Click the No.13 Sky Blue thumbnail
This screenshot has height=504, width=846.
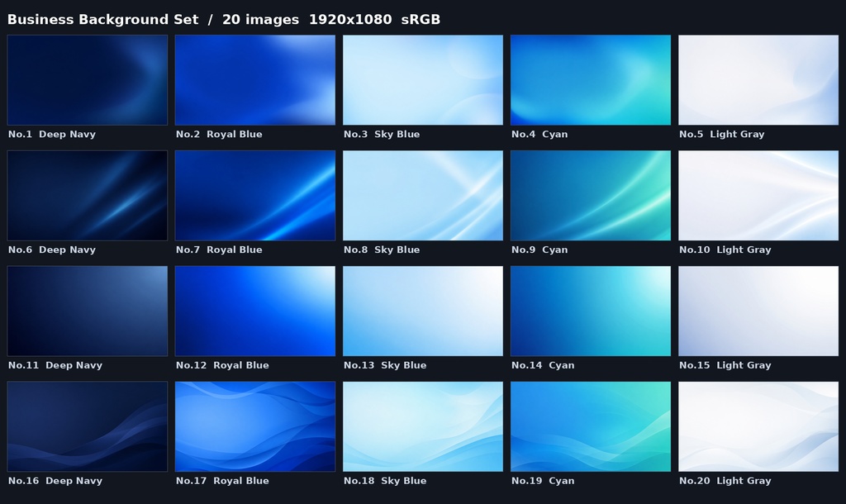click(x=423, y=311)
